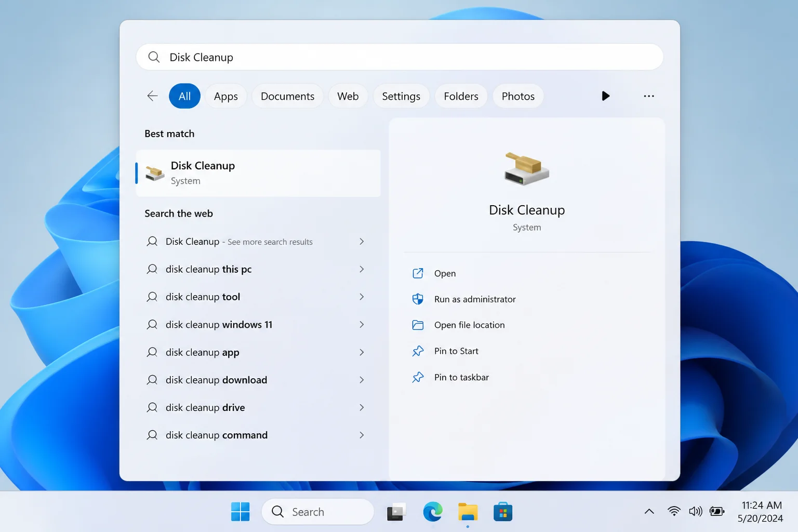Click the Wi-Fi icon in system tray
Image resolution: width=798 pixels, height=532 pixels.
674,512
